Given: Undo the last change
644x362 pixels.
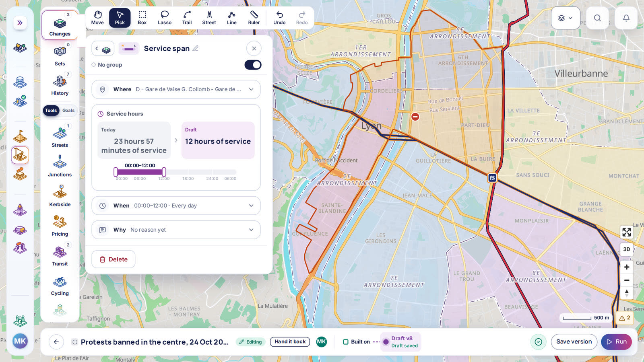Looking at the screenshot, I should [x=279, y=18].
